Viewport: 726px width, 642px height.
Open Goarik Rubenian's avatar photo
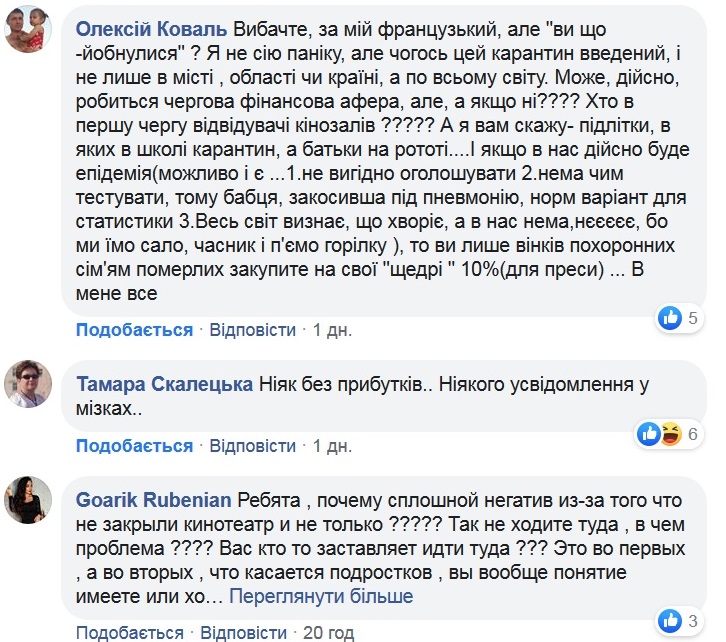[28, 500]
